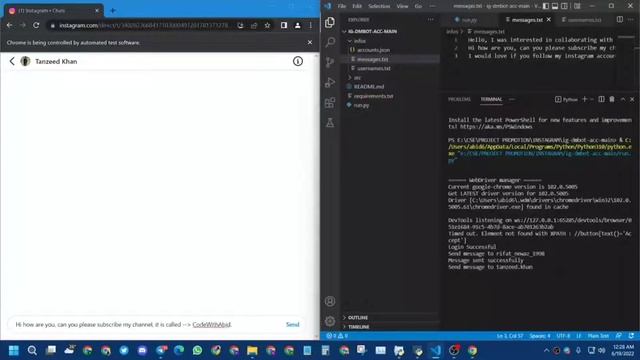Maximize the terminal panel with the chevron
Image resolution: width=640 pixels, height=360 pixels.
pos(623,99)
